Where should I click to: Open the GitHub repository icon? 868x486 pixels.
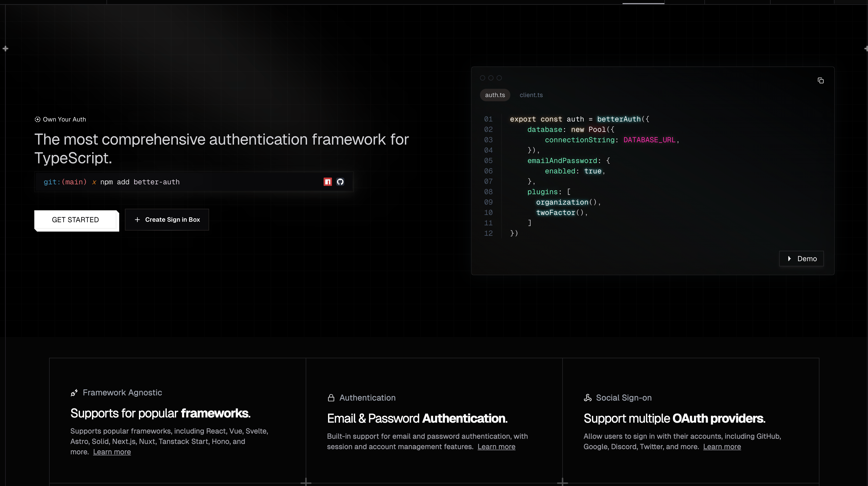340,182
